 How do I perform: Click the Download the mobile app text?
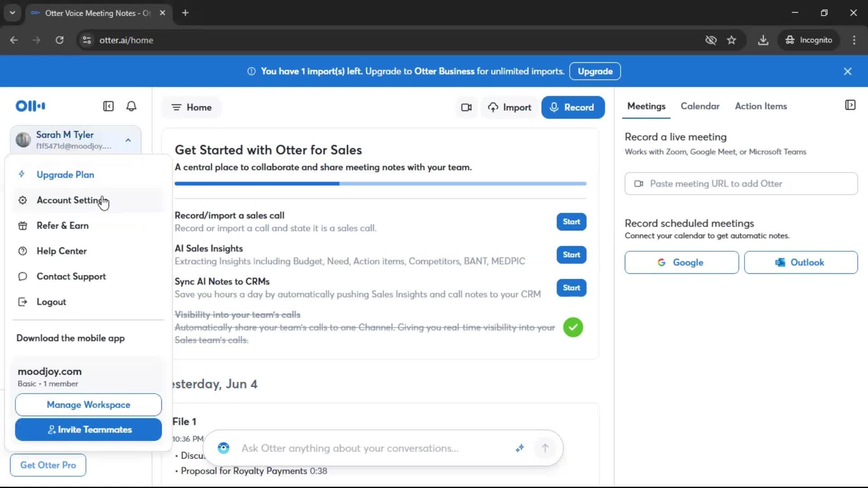click(x=71, y=338)
